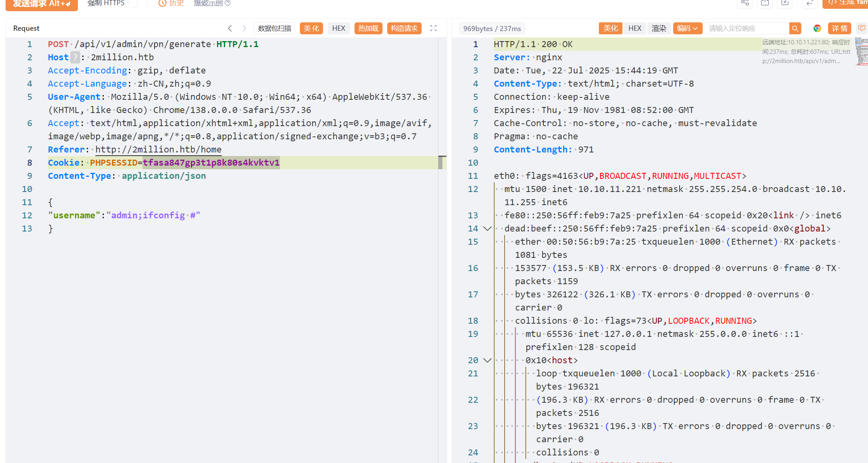The height and width of the screenshot is (463, 868).
Task: Go to next request with right arrow
Action: 244,28
